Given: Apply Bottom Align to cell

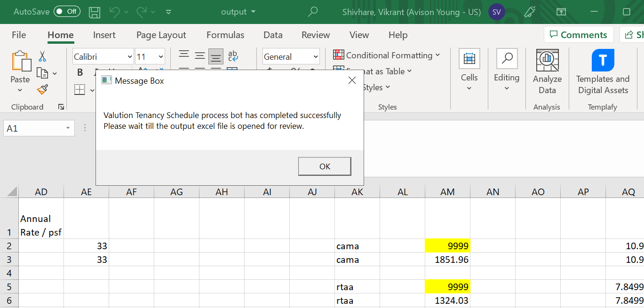Looking at the screenshot, I should point(216,56).
